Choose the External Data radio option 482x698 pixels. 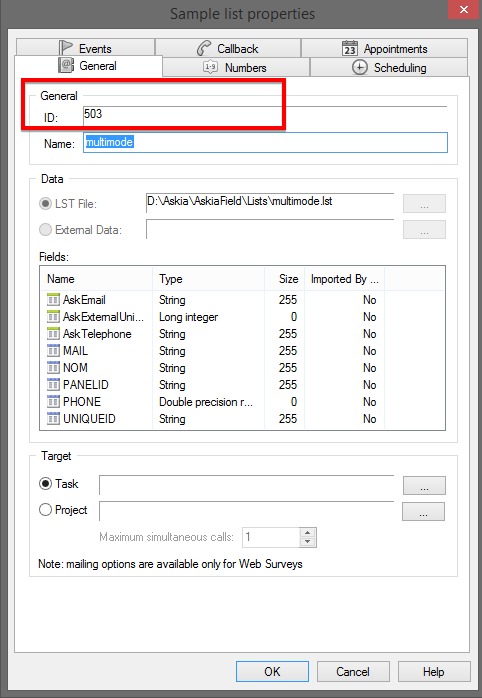pos(45,229)
